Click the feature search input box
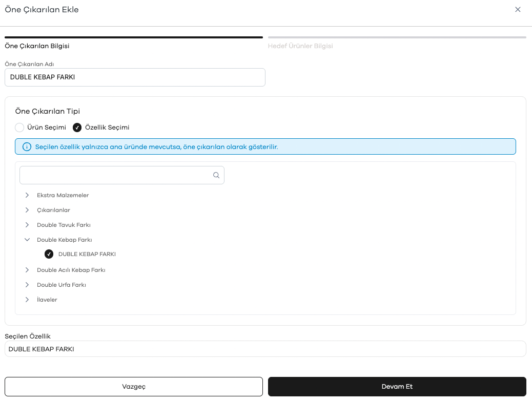The image size is (532, 402). coord(122,175)
